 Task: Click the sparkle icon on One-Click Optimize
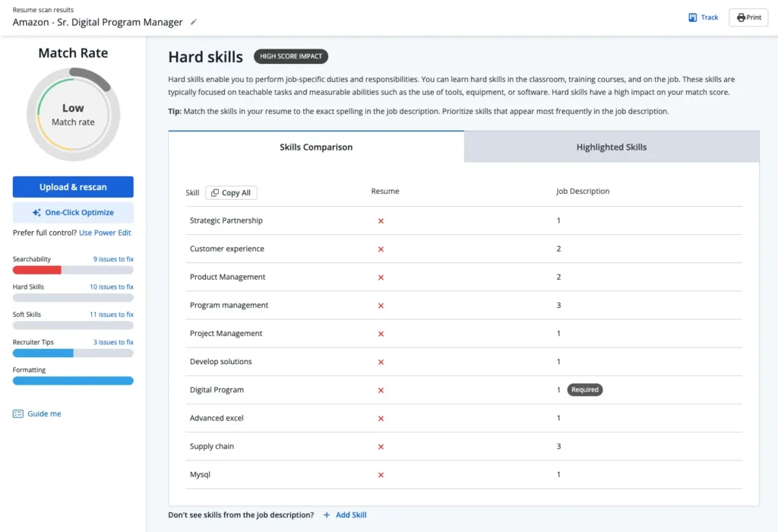[x=36, y=212]
